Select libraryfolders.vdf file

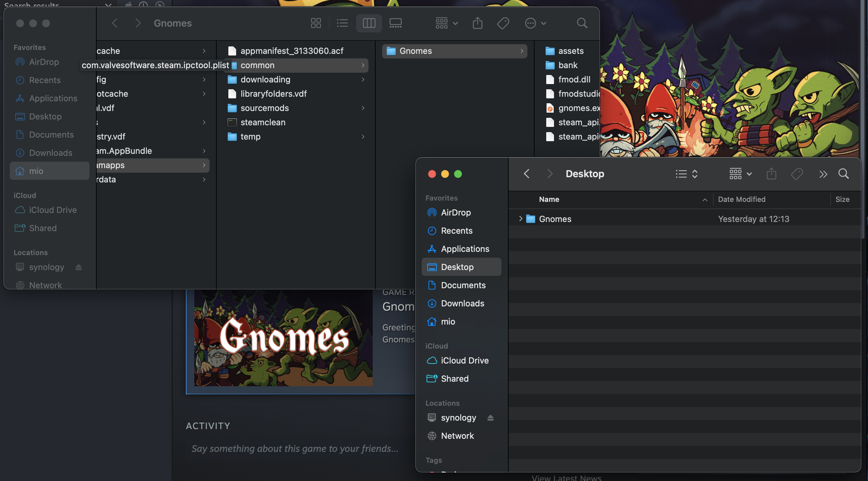pos(273,94)
